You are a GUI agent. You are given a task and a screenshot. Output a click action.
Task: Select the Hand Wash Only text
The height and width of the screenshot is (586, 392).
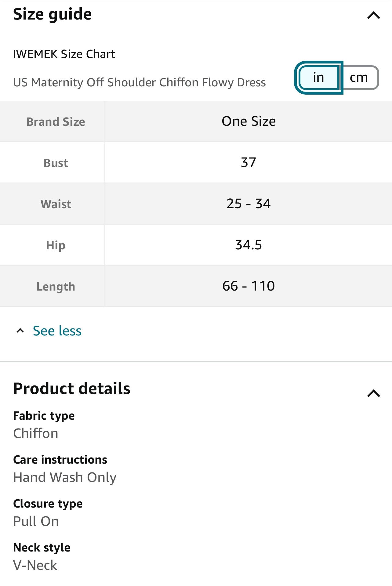(65, 477)
